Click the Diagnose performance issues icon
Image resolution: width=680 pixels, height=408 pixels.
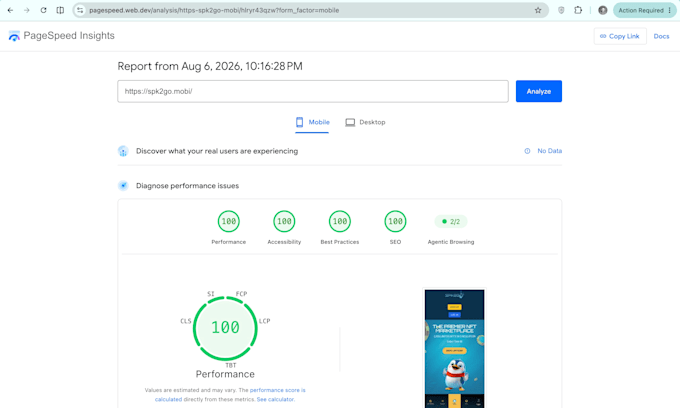point(123,186)
